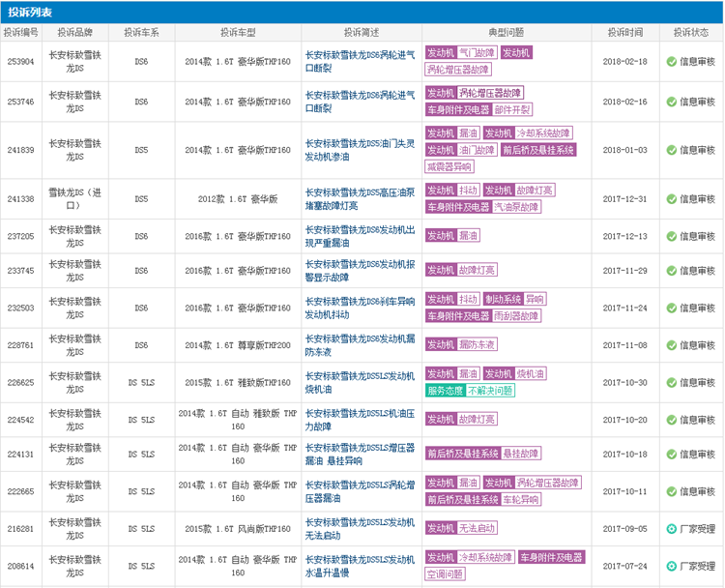725x588 pixels.
Task: Click status check icon for complaint 241839
Action: coord(672,150)
